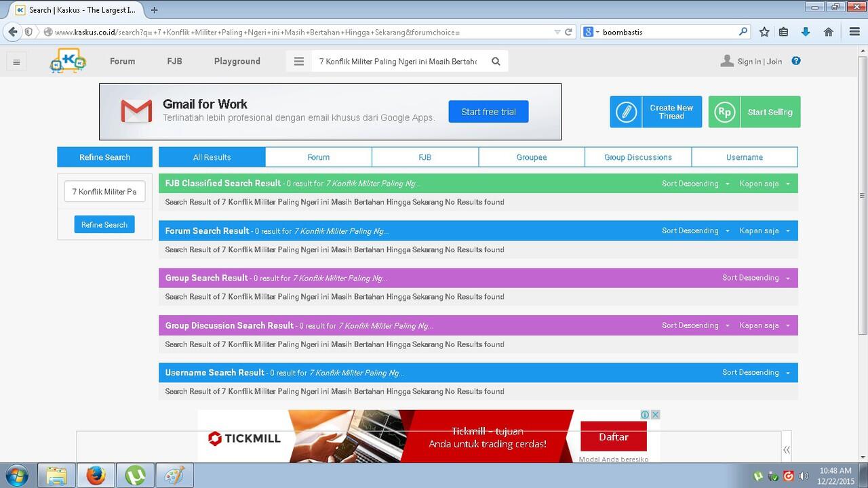Switch to the Group Discussions tab

[x=638, y=157]
